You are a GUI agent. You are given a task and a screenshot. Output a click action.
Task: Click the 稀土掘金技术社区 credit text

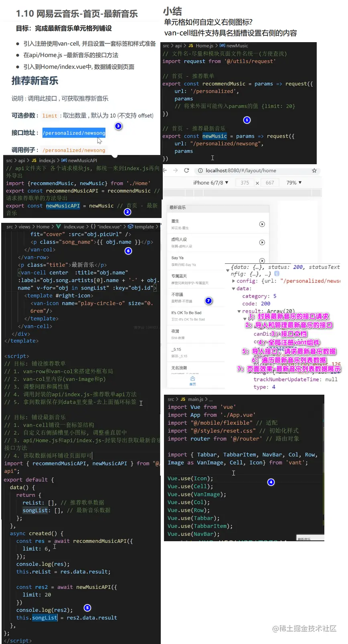pyautogui.click(x=304, y=628)
